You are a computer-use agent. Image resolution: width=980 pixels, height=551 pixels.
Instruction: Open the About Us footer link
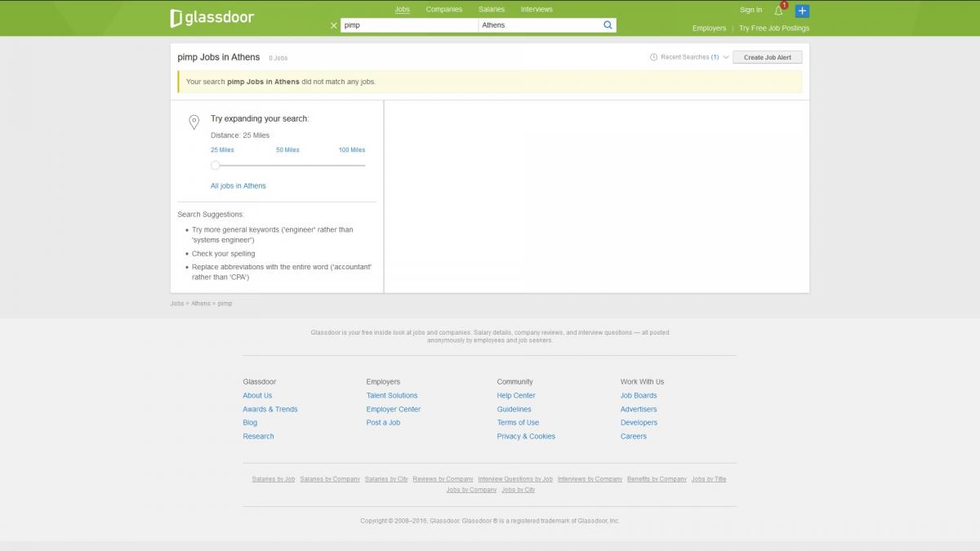[x=257, y=396]
